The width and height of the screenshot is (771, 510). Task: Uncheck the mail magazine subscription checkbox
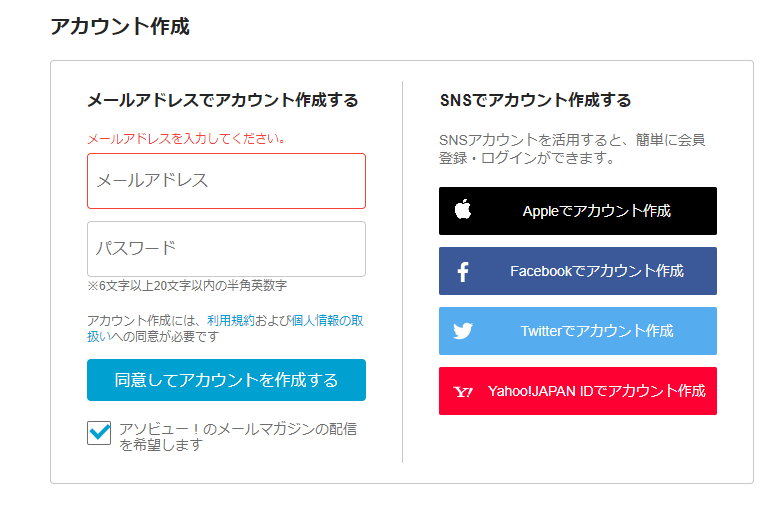click(99, 433)
